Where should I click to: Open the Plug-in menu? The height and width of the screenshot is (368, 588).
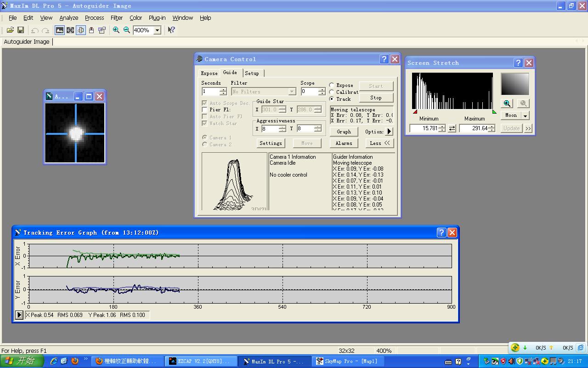157,17
